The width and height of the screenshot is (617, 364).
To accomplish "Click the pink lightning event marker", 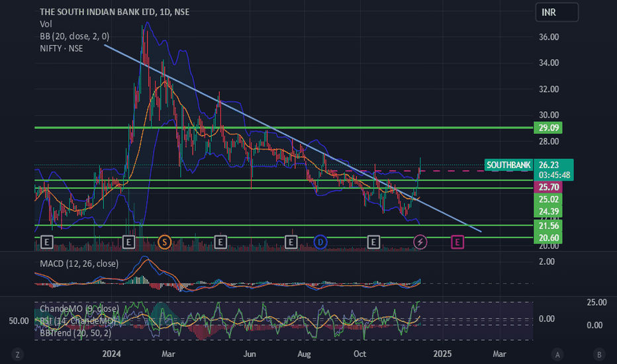I will [420, 242].
